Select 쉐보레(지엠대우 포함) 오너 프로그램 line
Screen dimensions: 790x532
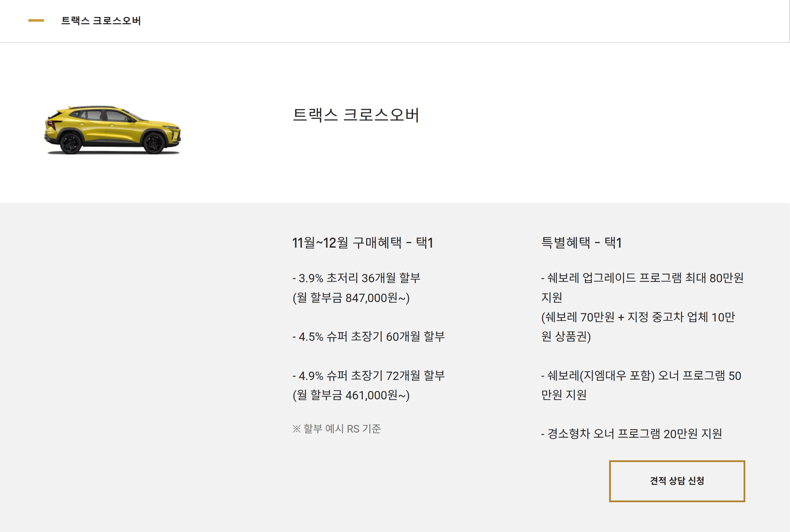(641, 376)
